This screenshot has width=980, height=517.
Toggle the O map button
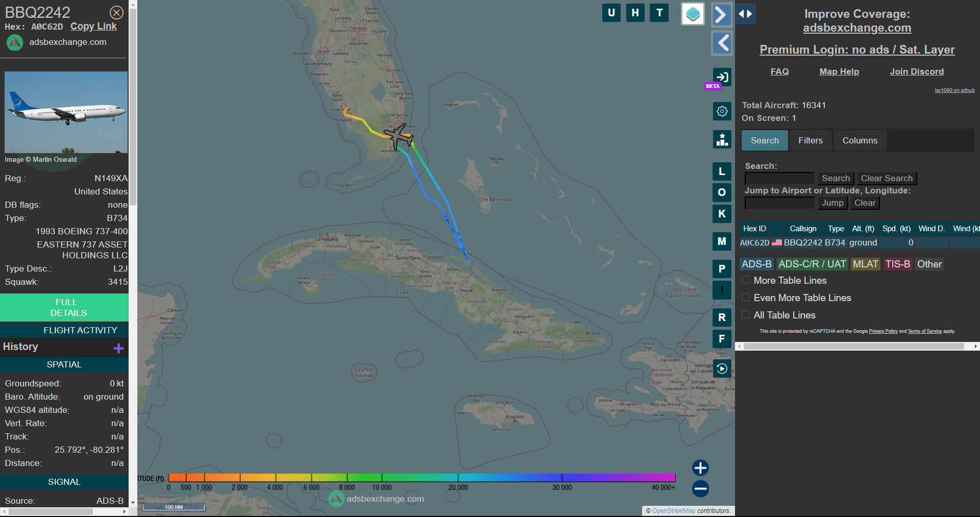tap(722, 192)
